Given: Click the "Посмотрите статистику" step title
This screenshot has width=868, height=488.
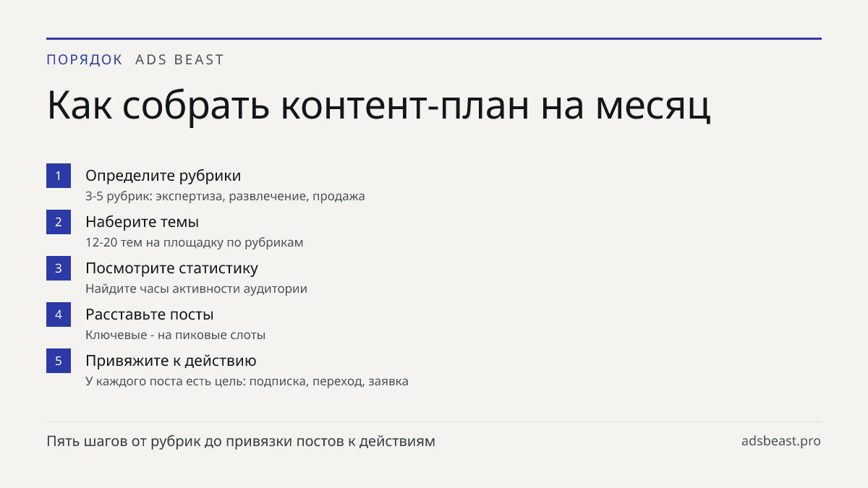Looking at the screenshot, I should tap(172, 268).
